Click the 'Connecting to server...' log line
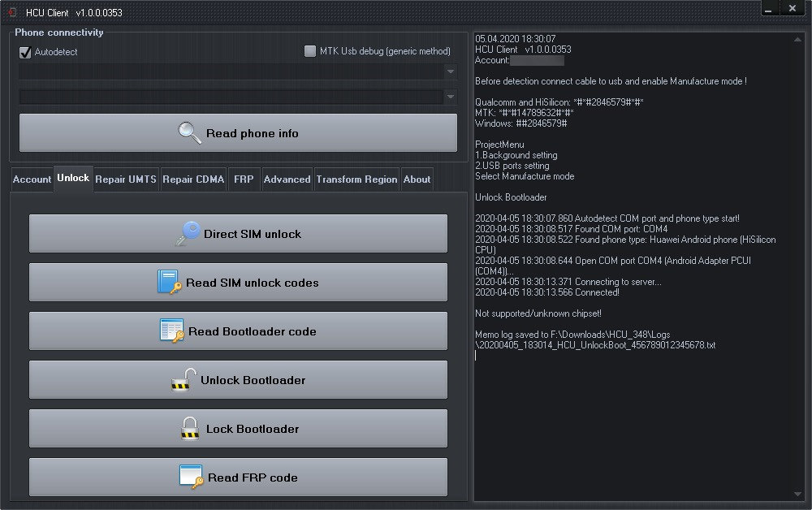Viewport: 812px width, 510px height. [568, 282]
